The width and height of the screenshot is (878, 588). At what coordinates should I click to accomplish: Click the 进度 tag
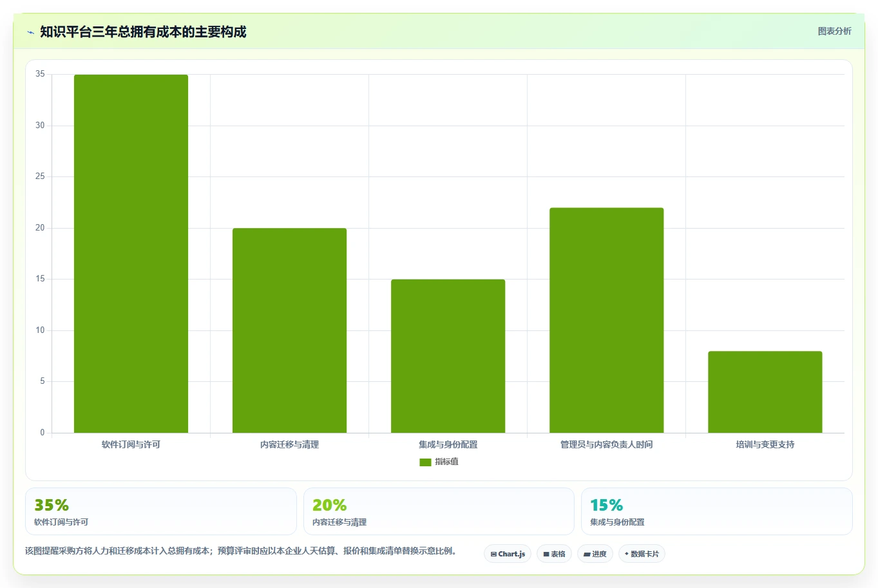coord(595,554)
